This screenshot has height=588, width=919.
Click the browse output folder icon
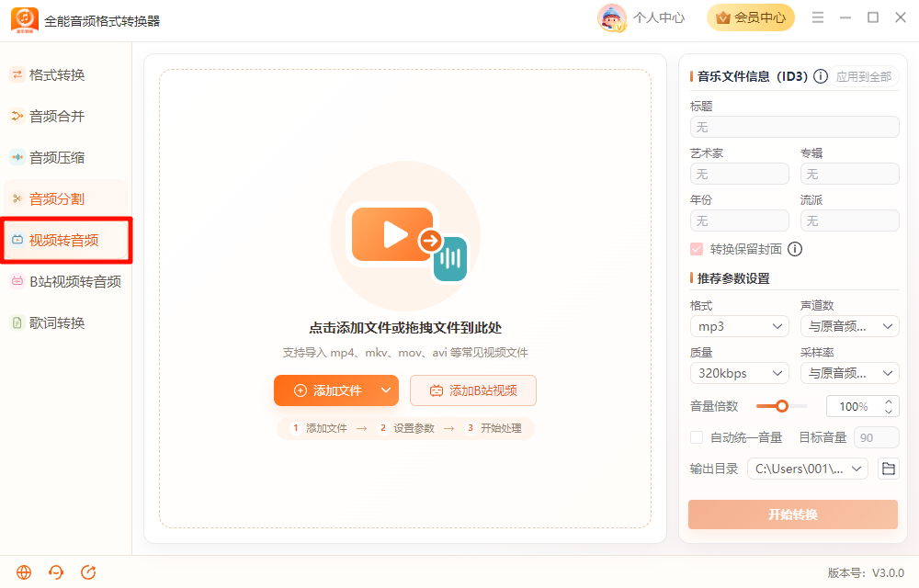click(889, 469)
